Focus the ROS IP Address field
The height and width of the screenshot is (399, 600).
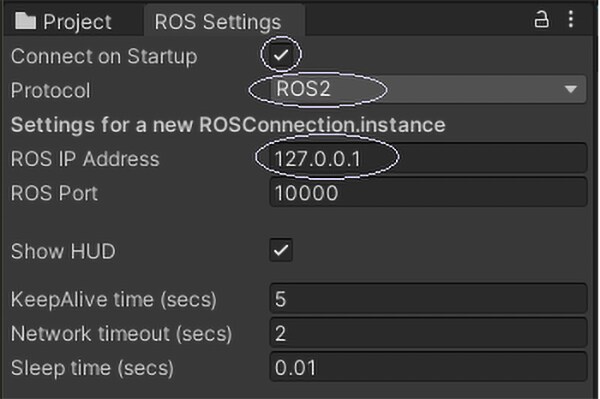pos(428,158)
